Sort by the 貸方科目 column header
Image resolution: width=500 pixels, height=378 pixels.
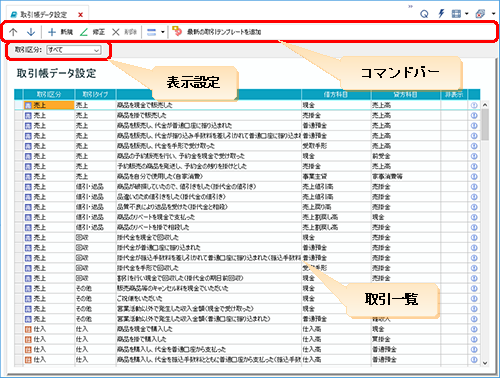[406, 94]
